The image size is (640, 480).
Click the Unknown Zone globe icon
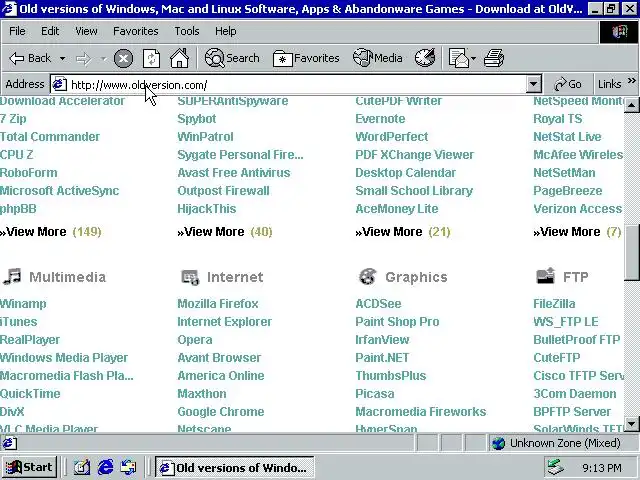click(499, 443)
